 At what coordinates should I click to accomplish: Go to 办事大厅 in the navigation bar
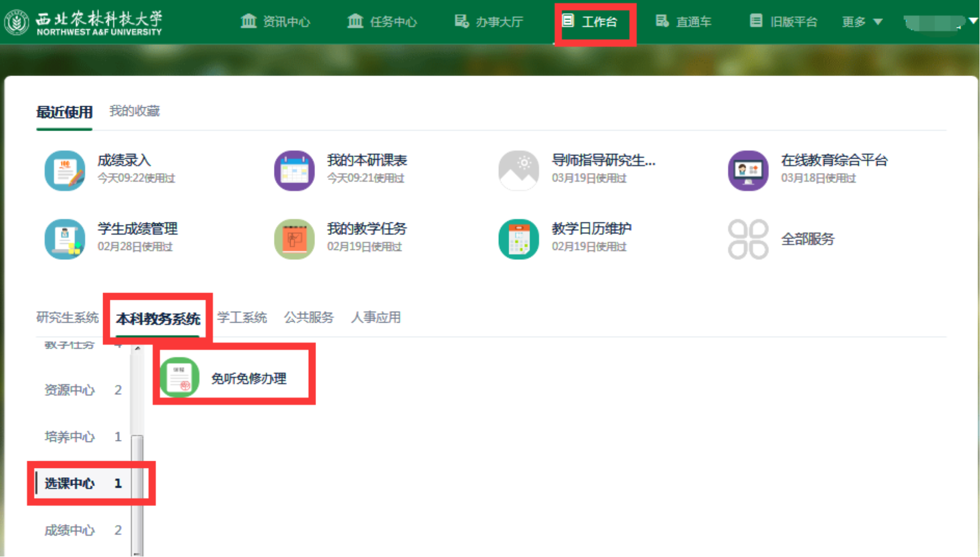(x=488, y=22)
